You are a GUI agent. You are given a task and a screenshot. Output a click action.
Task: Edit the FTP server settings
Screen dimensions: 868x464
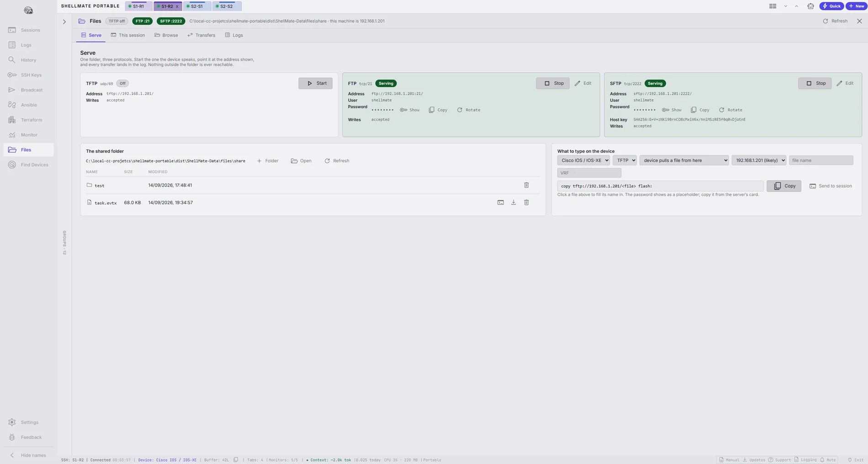pyautogui.click(x=583, y=83)
